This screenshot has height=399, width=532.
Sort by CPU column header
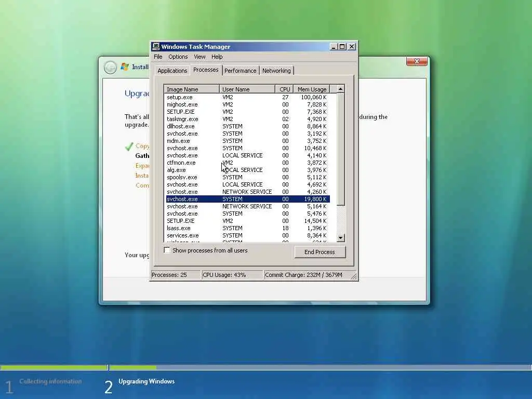(284, 89)
